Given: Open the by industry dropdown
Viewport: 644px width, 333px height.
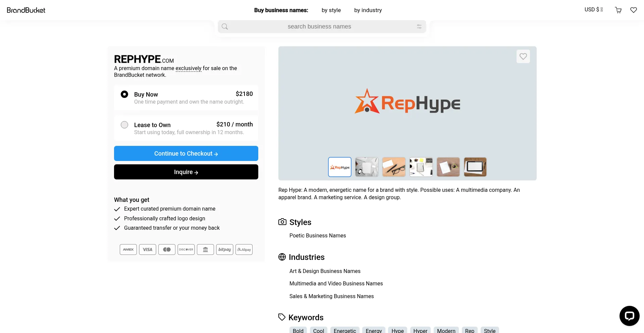Looking at the screenshot, I should [368, 10].
